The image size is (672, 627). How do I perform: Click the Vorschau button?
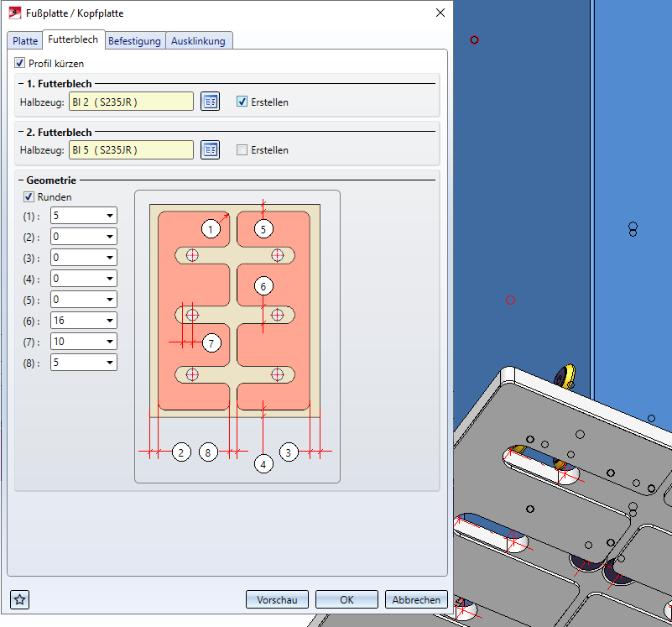pos(277,599)
